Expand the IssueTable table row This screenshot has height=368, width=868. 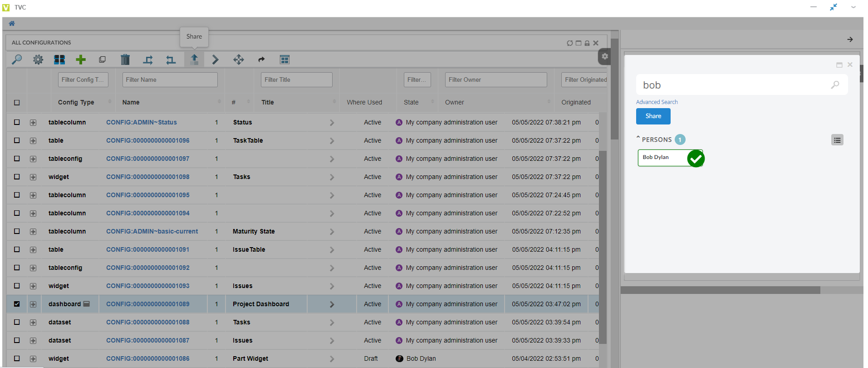[33, 250]
